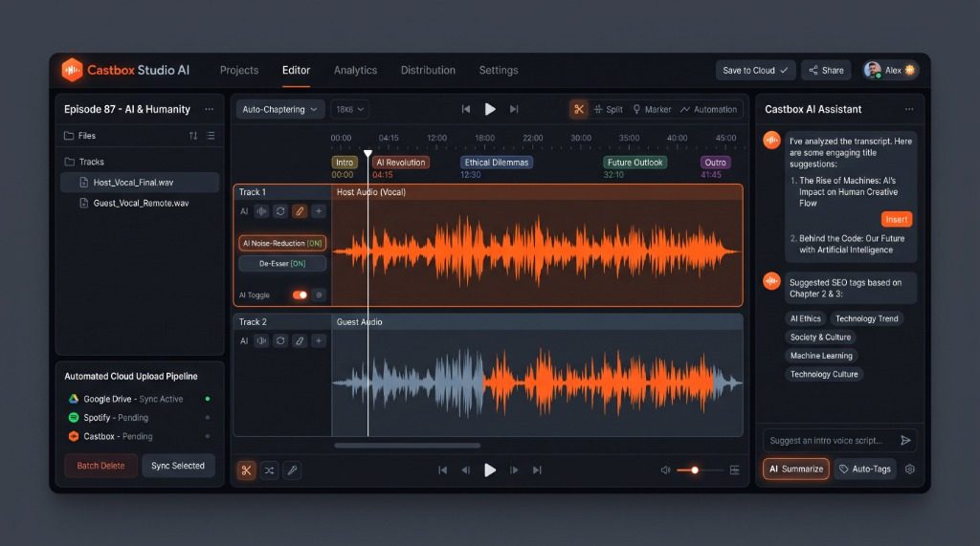Click Track 2 add plus icon

coord(319,341)
